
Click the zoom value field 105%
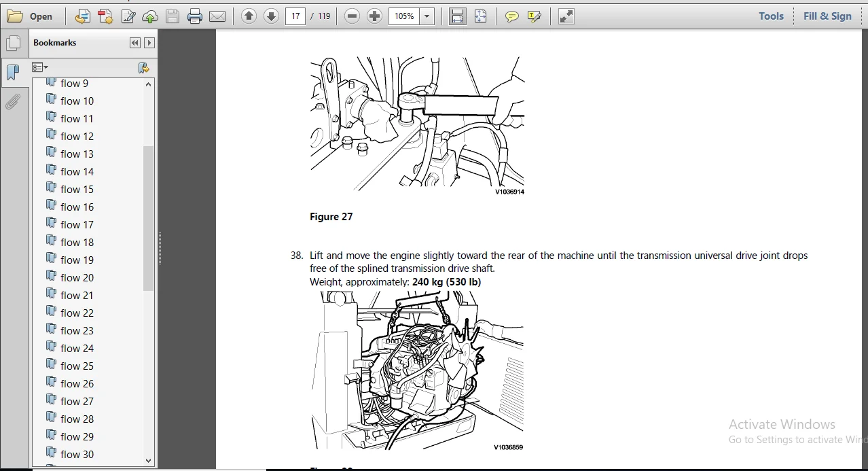point(404,16)
